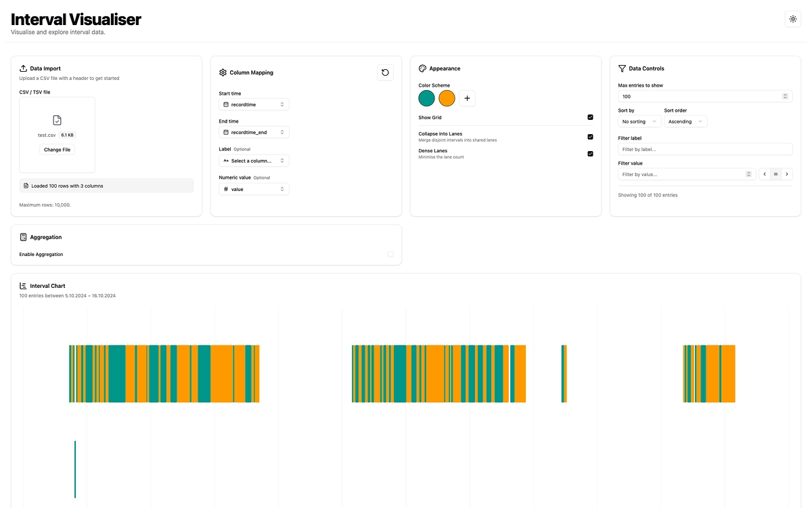812x508 pixels.
Task: Select the equals filter operator
Action: pos(775,174)
